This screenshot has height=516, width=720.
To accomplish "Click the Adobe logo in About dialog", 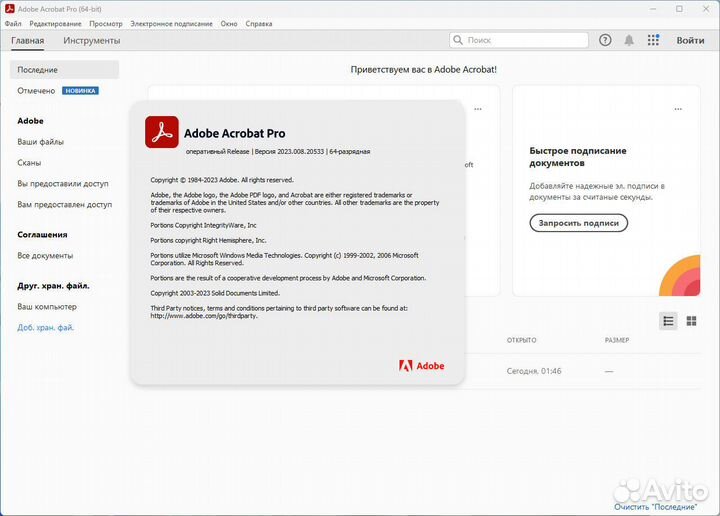I will tap(421, 365).
